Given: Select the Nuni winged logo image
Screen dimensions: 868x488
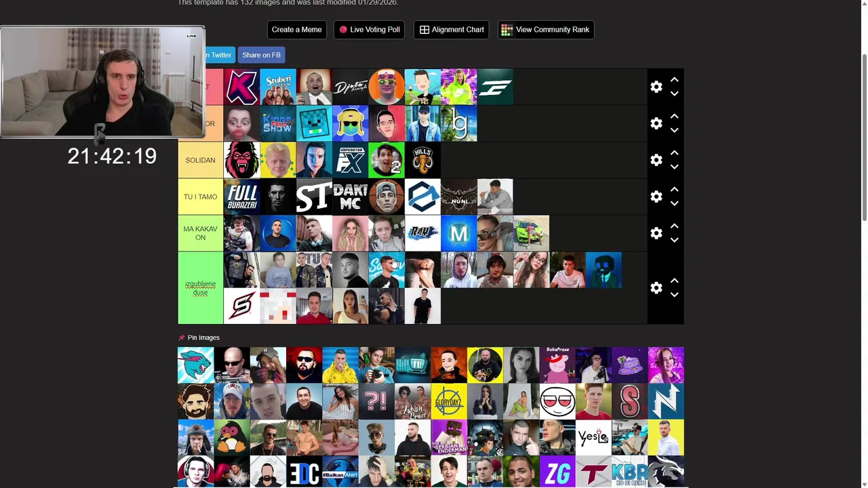Looking at the screenshot, I should click(459, 197).
